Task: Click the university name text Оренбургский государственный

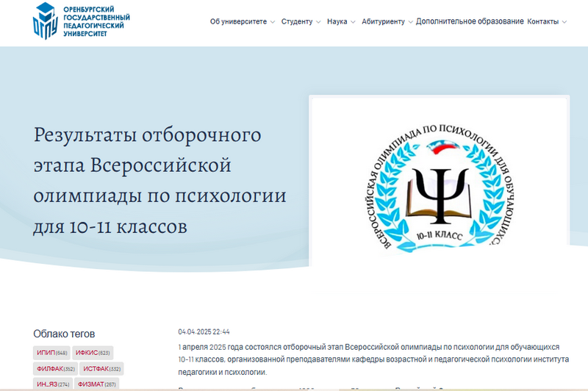Action: [x=96, y=21]
